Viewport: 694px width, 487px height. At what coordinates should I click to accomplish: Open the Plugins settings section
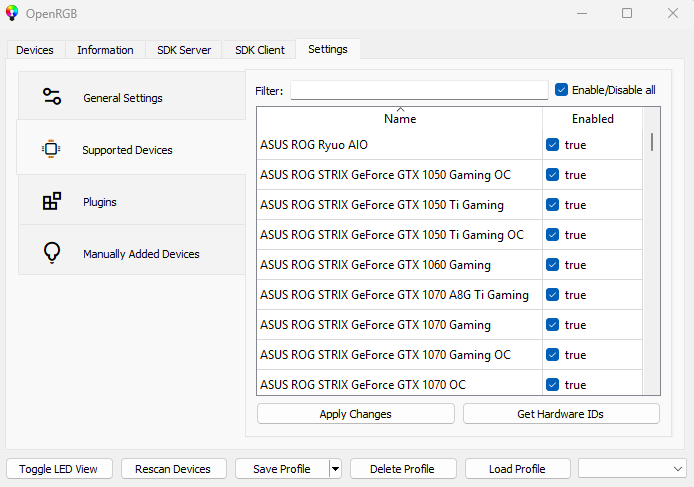(131, 200)
